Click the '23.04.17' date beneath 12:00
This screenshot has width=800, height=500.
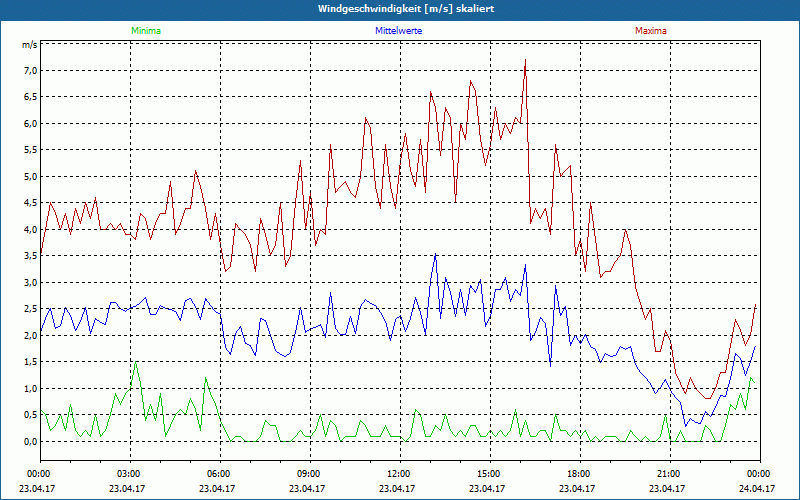tap(397, 488)
